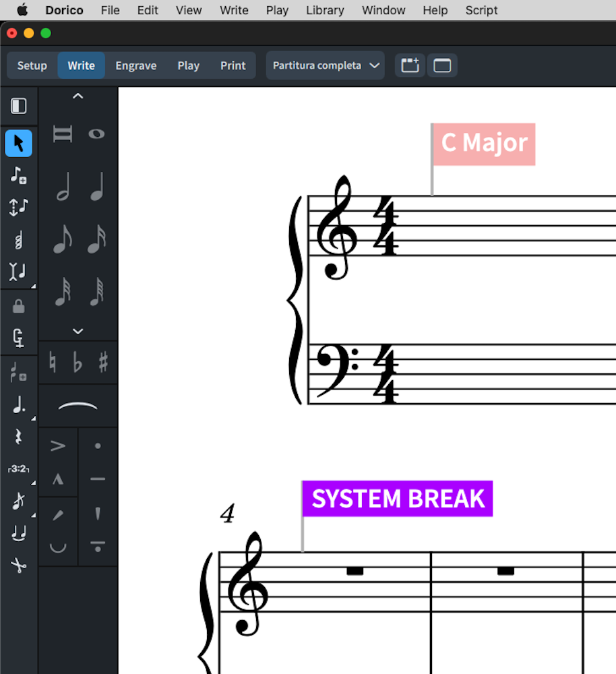Screen dimensions: 616x674
Task: Select the quarter note duration
Action: click(97, 187)
